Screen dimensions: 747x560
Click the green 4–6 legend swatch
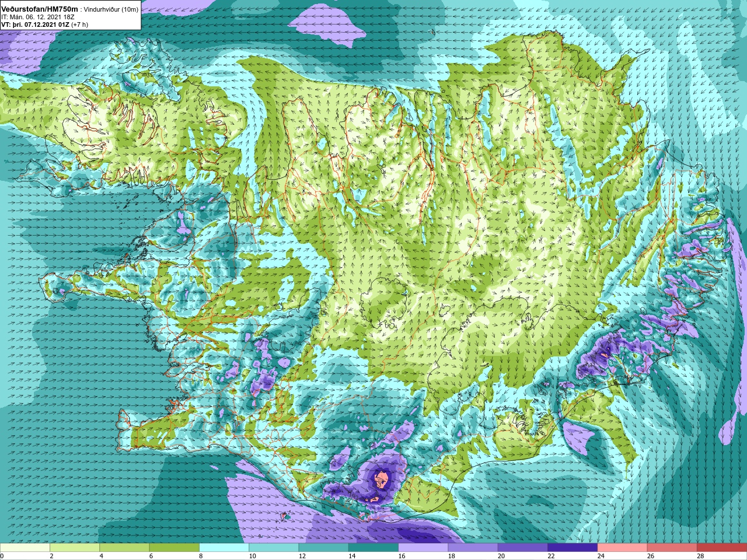click(124, 548)
